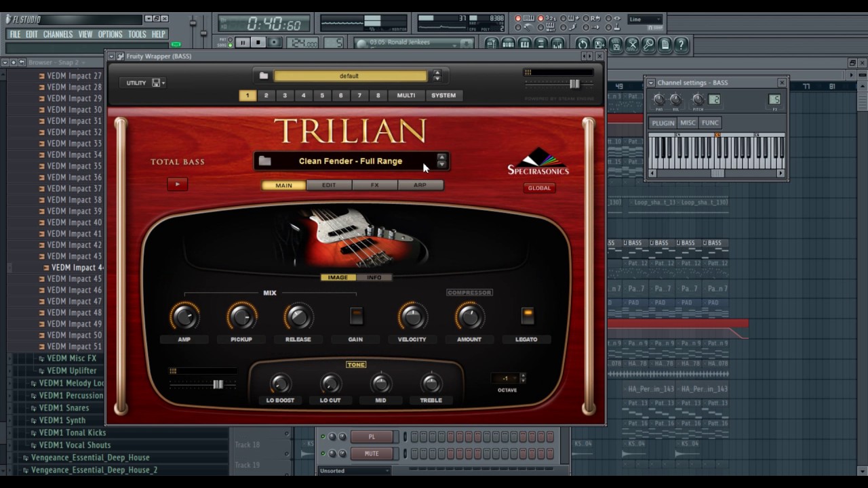Image resolution: width=868 pixels, height=488 pixels.
Task: Click the keyboard scrollbar in Channel settings
Action: [x=717, y=174]
